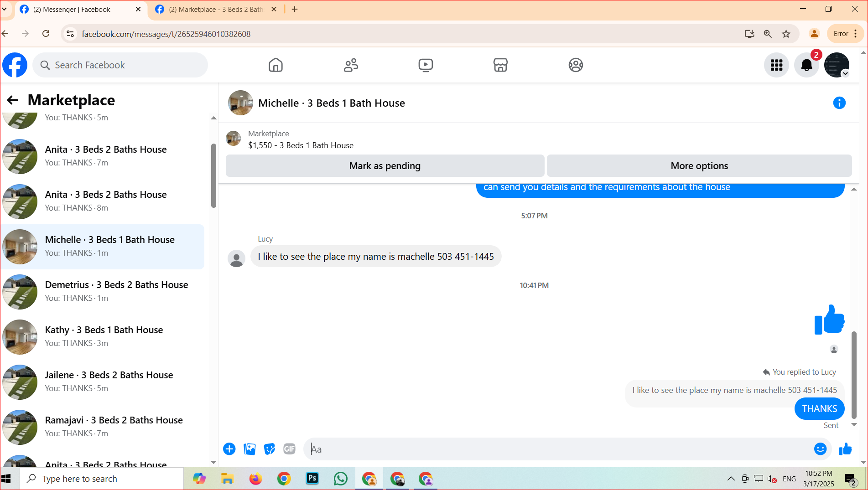
Task: Open the Facebook logo home link
Action: [15, 65]
